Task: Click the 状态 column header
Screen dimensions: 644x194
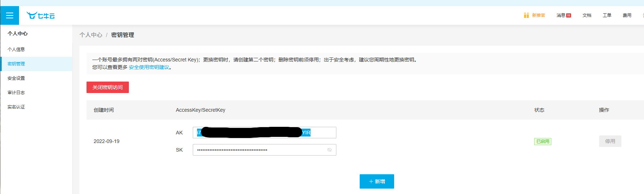Action: click(539, 110)
